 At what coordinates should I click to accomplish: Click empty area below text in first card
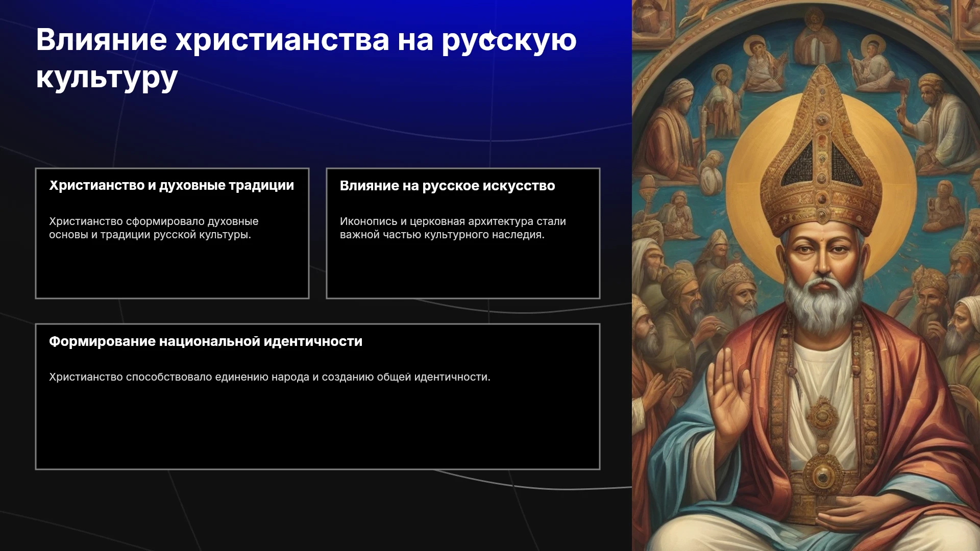[172, 270]
